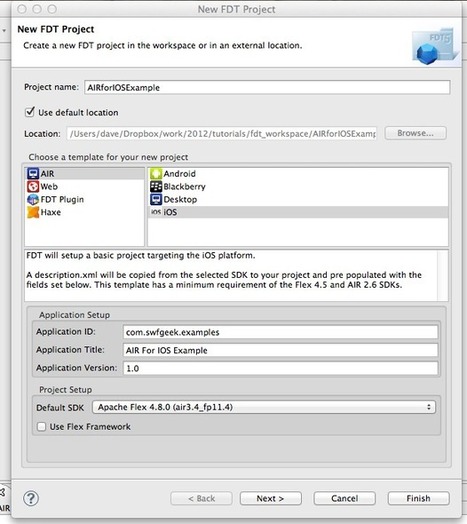Click the Finish button
Viewport: 467px width, 524px height.
tap(418, 498)
